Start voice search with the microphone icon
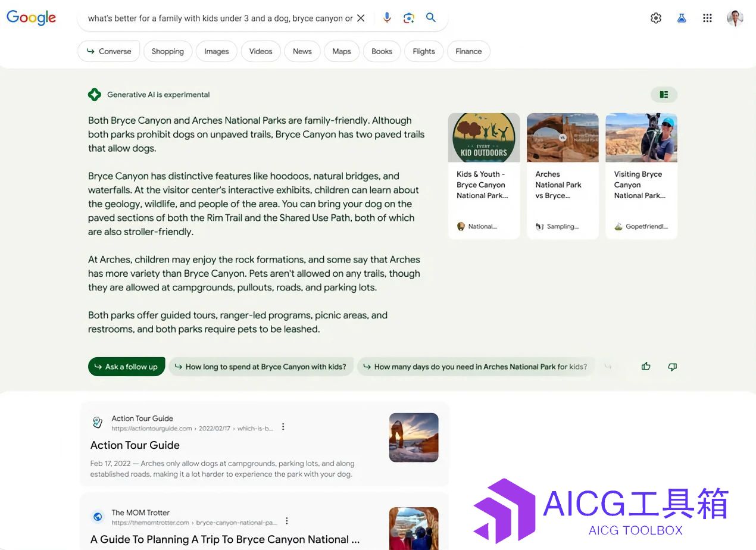Image resolution: width=756 pixels, height=550 pixels. point(387,18)
